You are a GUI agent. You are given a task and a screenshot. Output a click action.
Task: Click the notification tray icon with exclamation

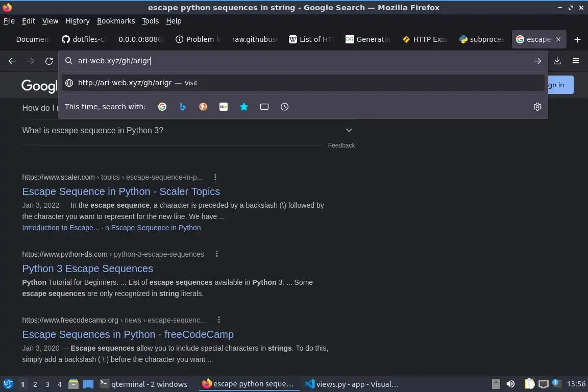point(556,383)
